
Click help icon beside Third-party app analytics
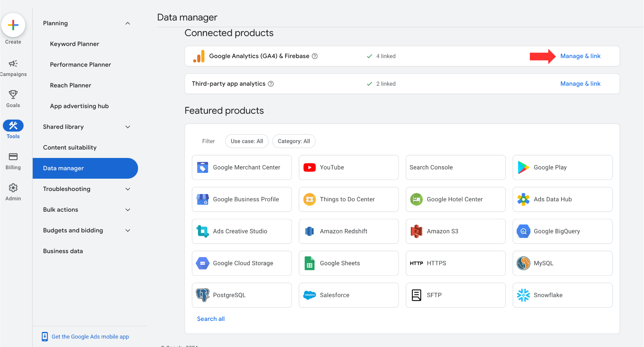click(271, 84)
